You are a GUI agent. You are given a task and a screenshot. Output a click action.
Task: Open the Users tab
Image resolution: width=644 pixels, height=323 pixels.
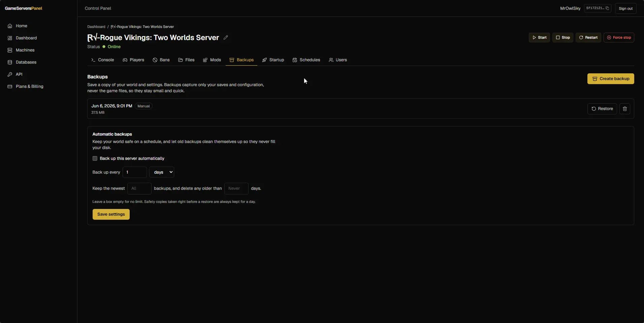338,60
